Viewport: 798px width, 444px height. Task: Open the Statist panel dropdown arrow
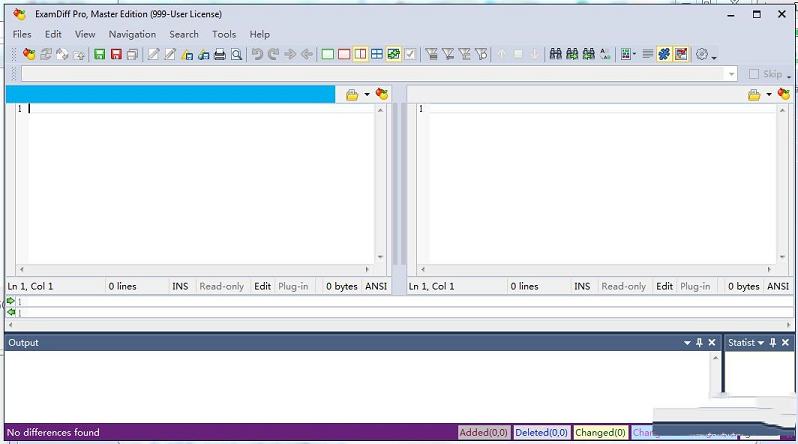(x=760, y=342)
